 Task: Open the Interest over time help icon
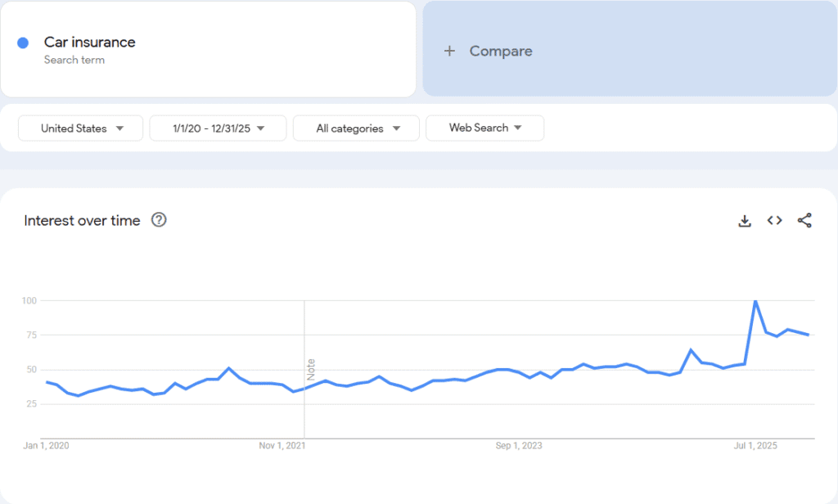(x=160, y=220)
